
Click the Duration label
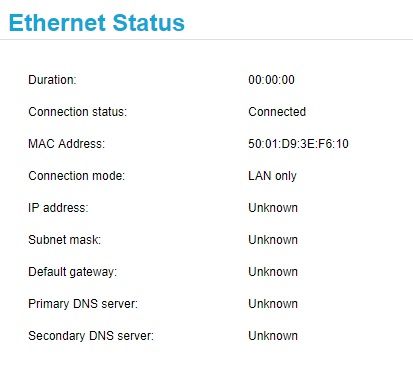pyautogui.click(x=52, y=80)
